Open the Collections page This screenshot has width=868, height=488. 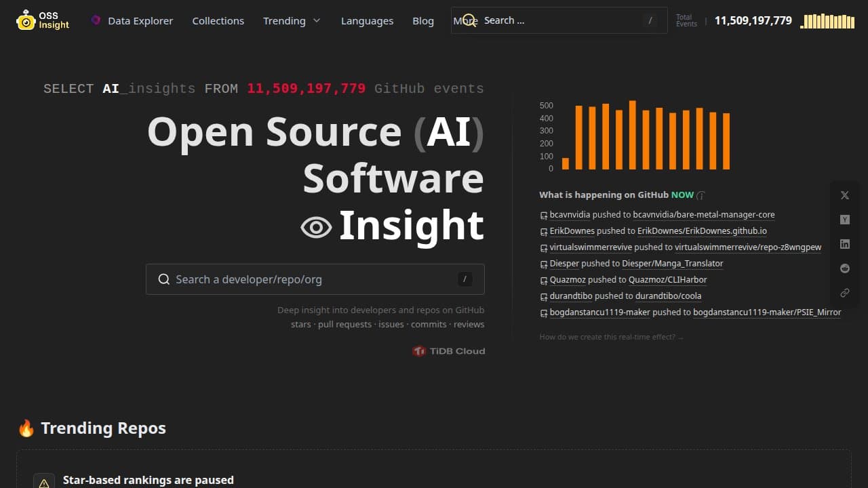[x=218, y=21]
